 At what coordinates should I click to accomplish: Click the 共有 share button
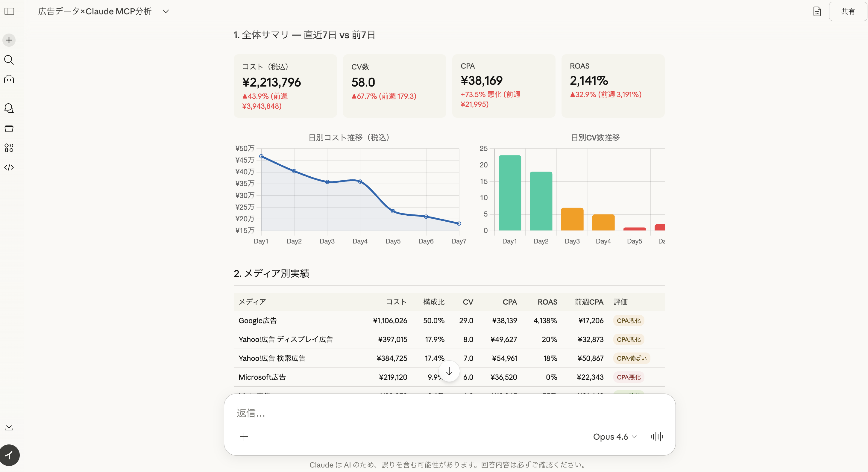pyautogui.click(x=847, y=11)
